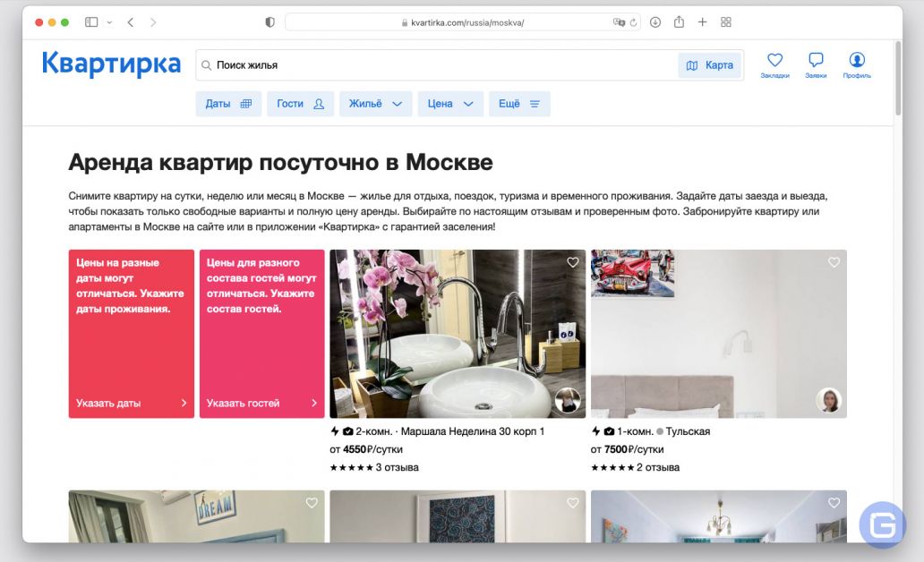Expand the Жильё dropdown
The height and width of the screenshot is (562, 924).
pyautogui.click(x=375, y=104)
